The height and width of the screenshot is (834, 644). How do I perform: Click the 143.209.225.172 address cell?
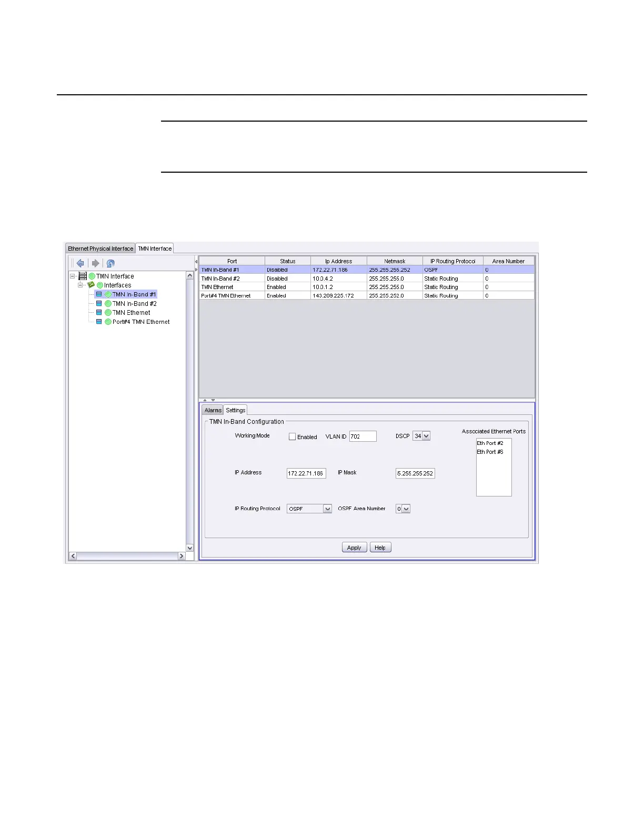point(339,295)
